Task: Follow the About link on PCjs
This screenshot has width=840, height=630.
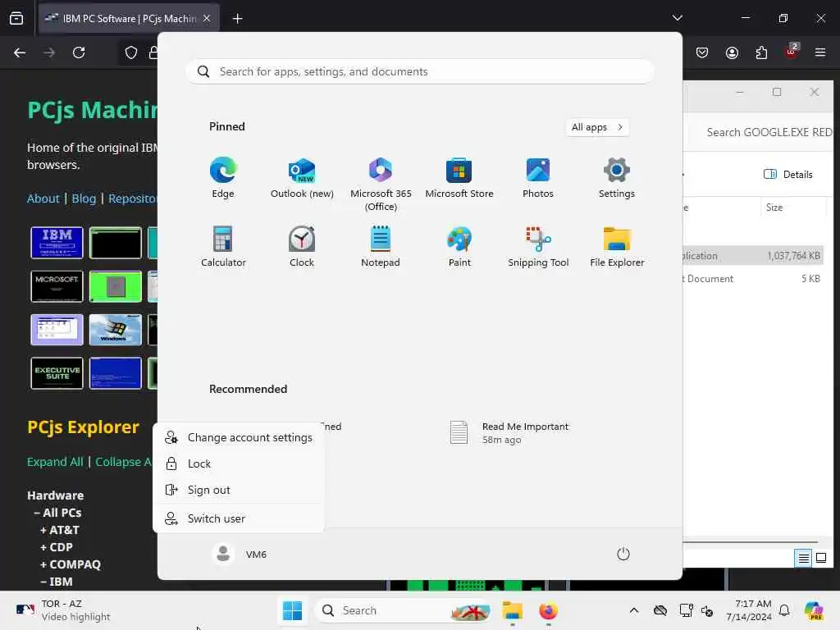Action: tap(43, 199)
